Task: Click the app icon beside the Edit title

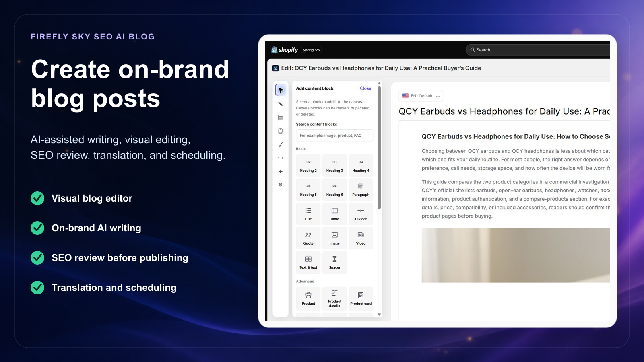Action: point(275,68)
